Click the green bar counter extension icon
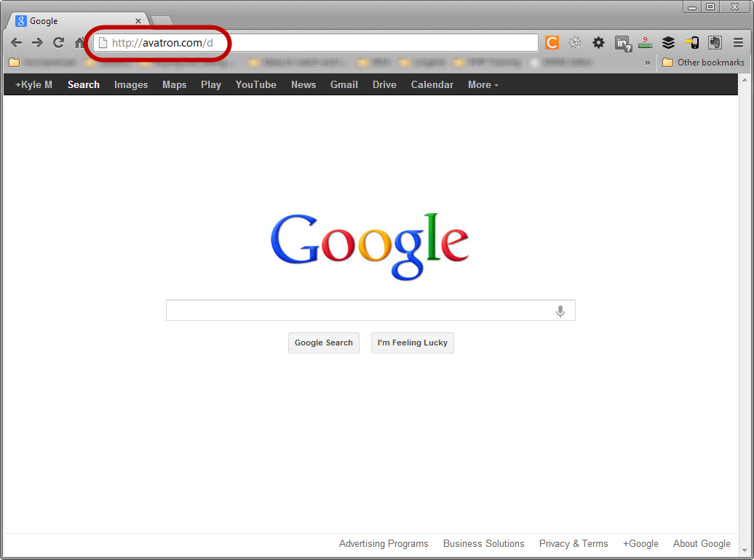Image resolution: width=754 pixels, height=560 pixels. click(x=645, y=43)
